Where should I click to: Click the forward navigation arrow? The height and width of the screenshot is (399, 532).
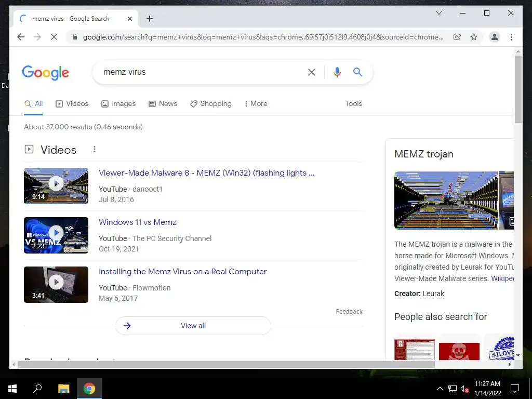(x=37, y=37)
